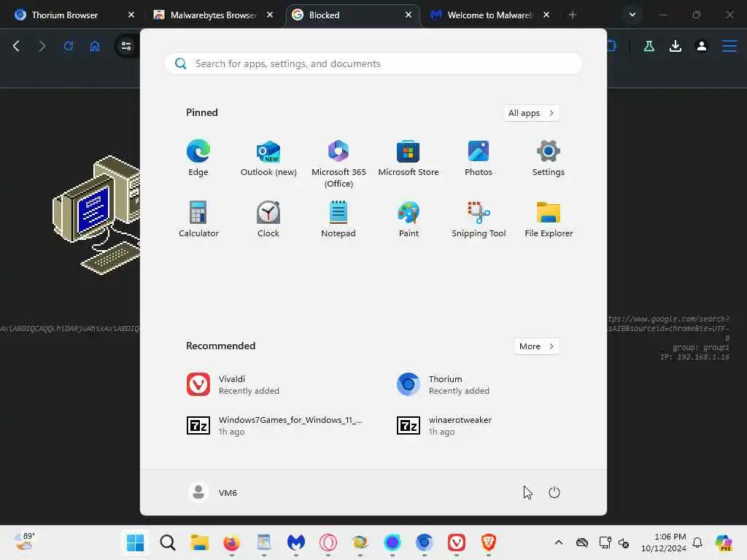Image resolution: width=747 pixels, height=560 pixels.
Task: Open File Explorer from the pinned apps
Action: (x=549, y=219)
